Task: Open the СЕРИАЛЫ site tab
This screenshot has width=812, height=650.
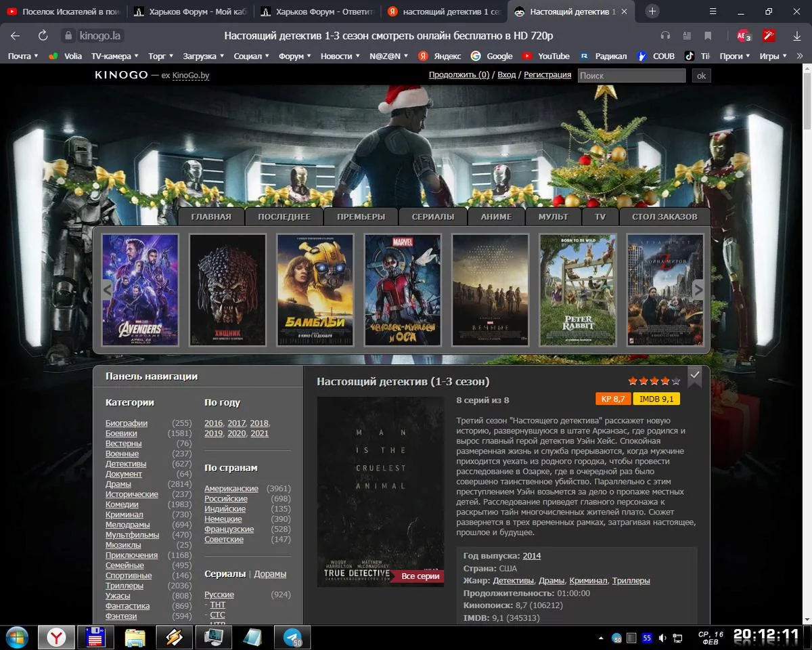Action: pyautogui.click(x=433, y=217)
